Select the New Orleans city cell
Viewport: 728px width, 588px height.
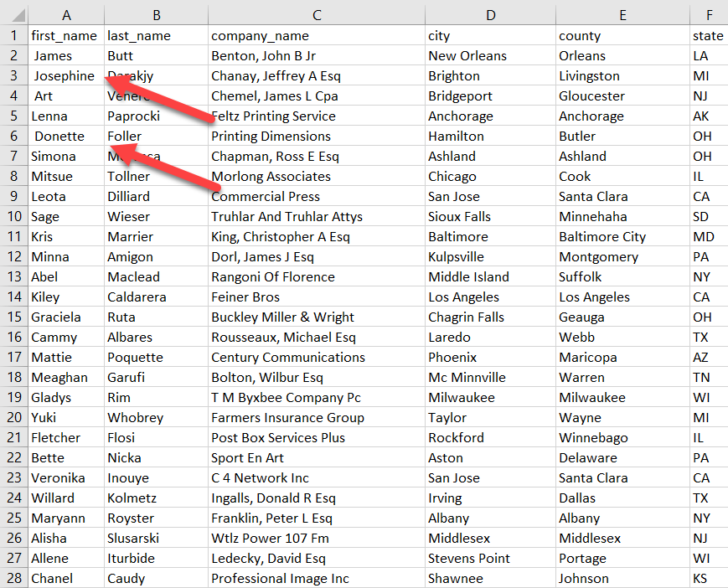(x=467, y=56)
